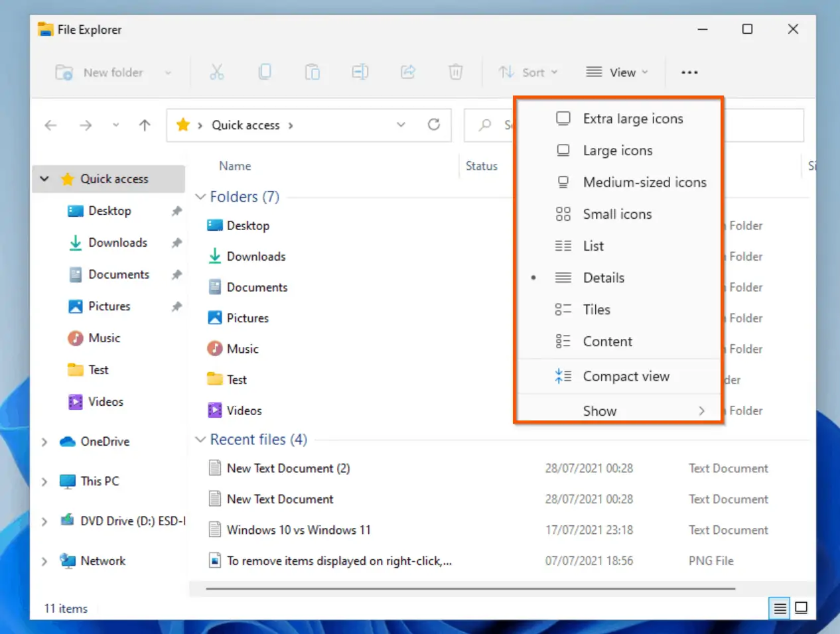Select Details view option
Viewport: 840px width, 634px height.
coord(618,278)
